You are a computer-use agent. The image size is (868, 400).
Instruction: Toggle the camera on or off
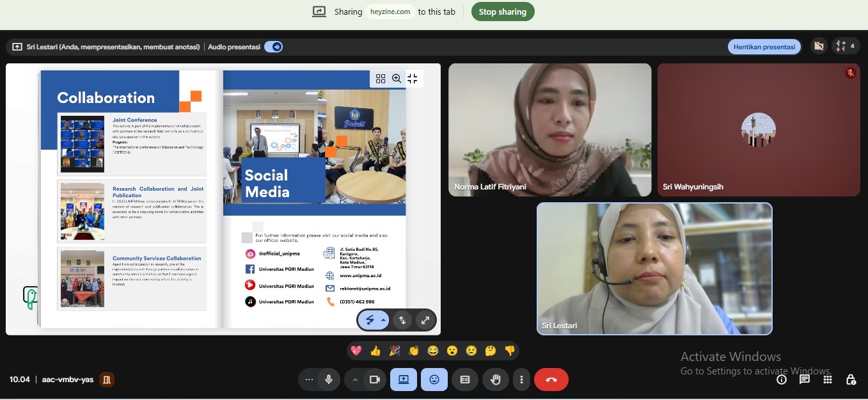pyautogui.click(x=375, y=380)
